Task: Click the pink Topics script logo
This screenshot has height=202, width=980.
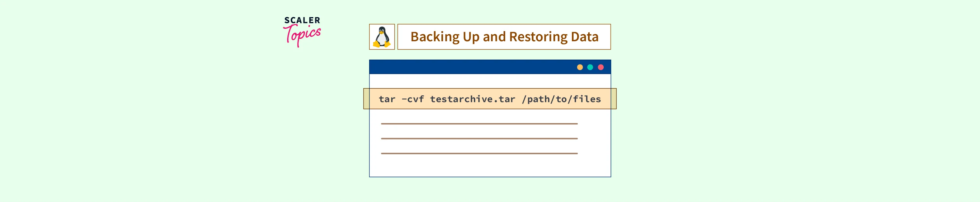Action: pos(302,35)
